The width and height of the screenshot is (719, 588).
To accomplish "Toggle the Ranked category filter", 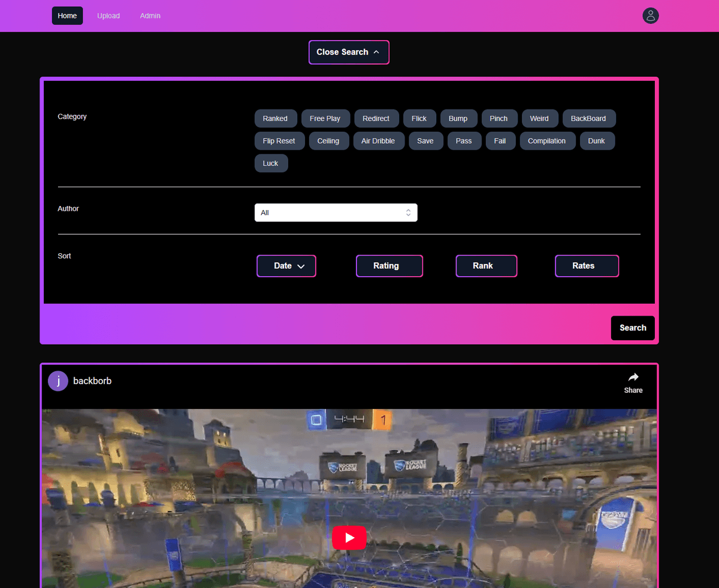I will pyautogui.click(x=275, y=119).
